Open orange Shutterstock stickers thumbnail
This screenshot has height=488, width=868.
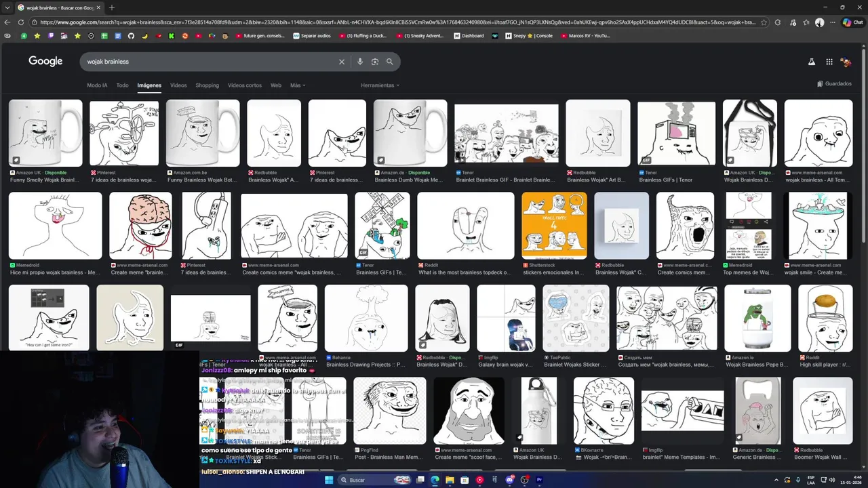(554, 226)
